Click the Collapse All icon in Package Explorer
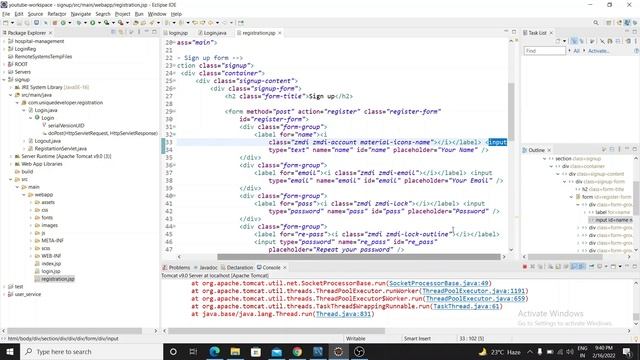 (113, 32)
